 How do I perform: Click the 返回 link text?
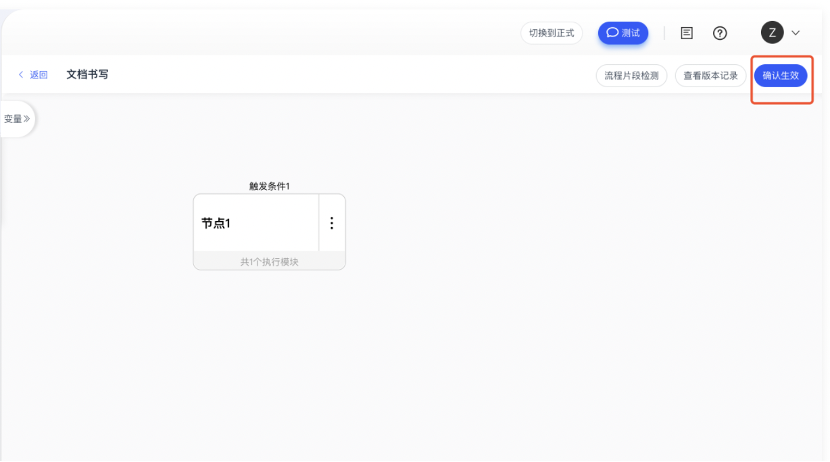click(x=39, y=75)
